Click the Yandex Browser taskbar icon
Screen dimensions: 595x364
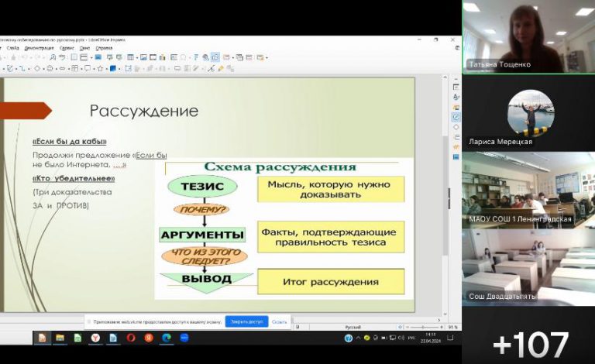coord(95,338)
